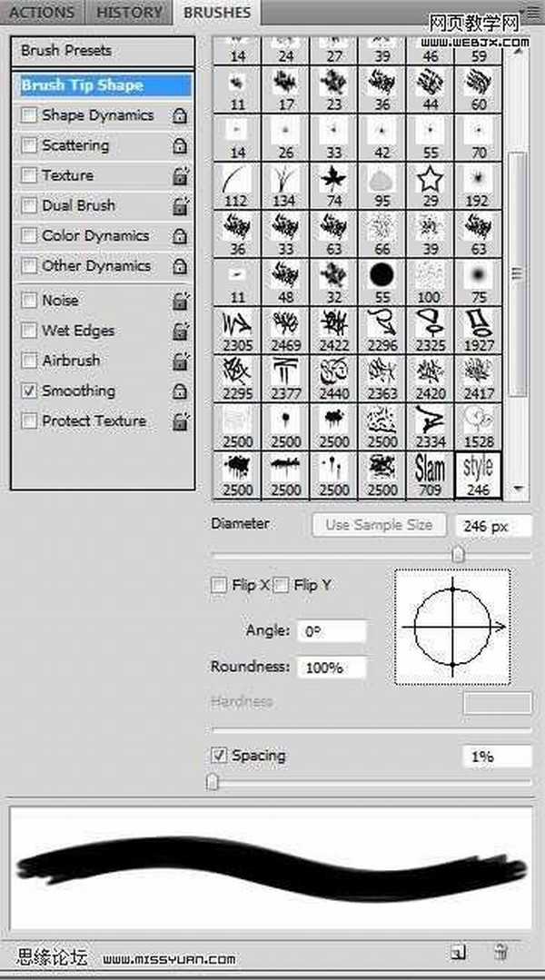The image size is (545, 980).
Task: Select the maple leaf brush preset 74
Action: pos(334,177)
